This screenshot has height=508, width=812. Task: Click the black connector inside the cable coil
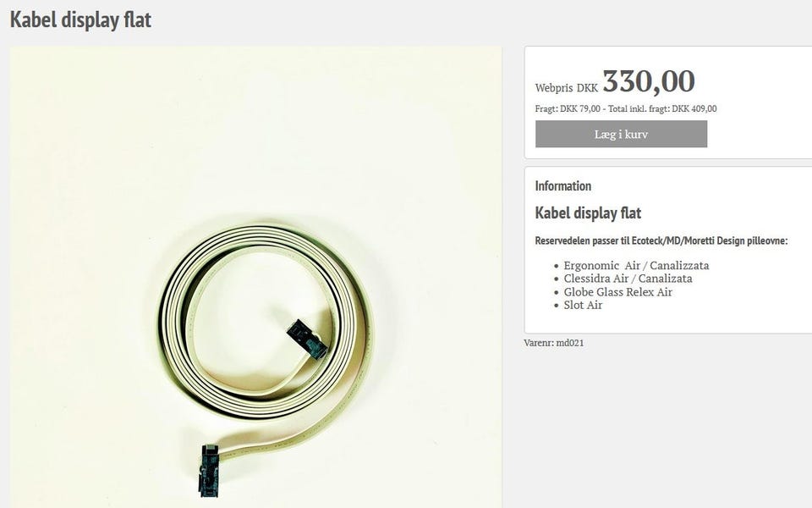(307, 339)
